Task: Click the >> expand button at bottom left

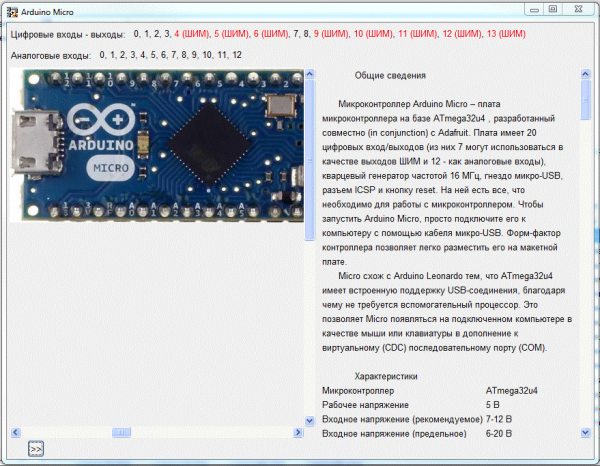Action: point(36,449)
